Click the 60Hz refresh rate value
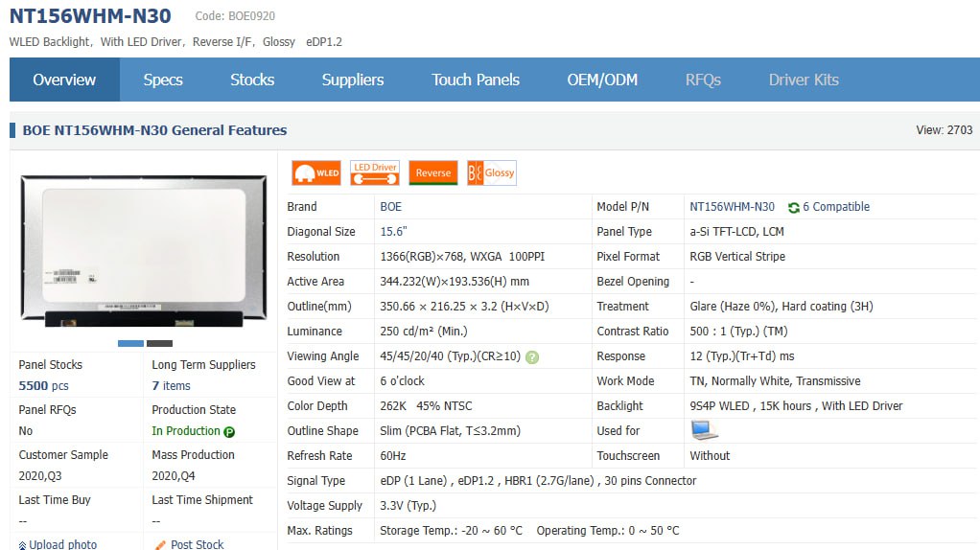The height and width of the screenshot is (550, 980). click(x=393, y=456)
